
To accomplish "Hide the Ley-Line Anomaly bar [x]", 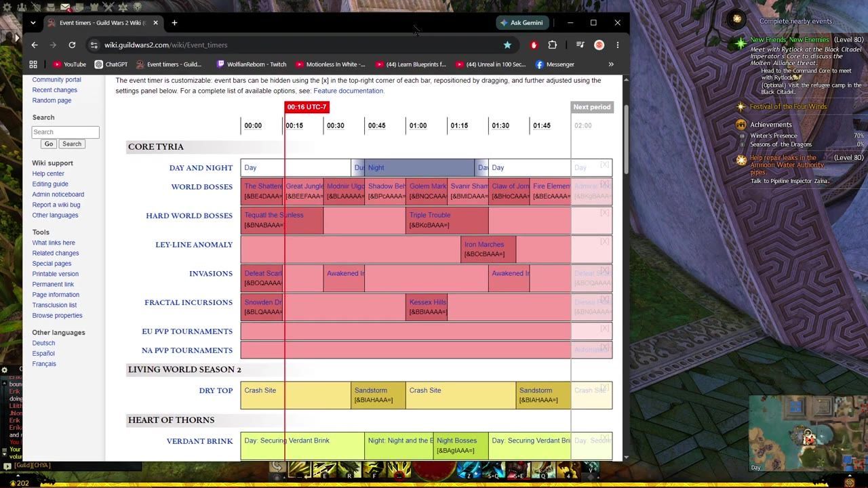I will coord(605,241).
